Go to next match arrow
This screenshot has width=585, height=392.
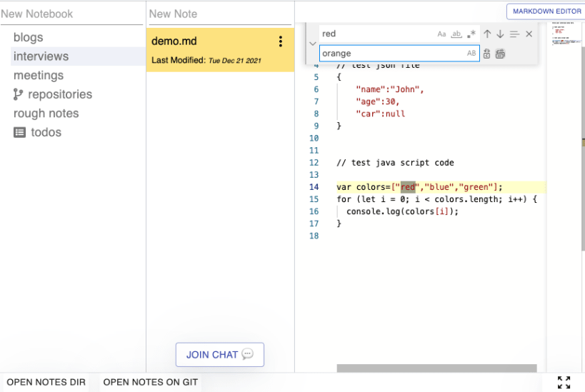coord(500,34)
